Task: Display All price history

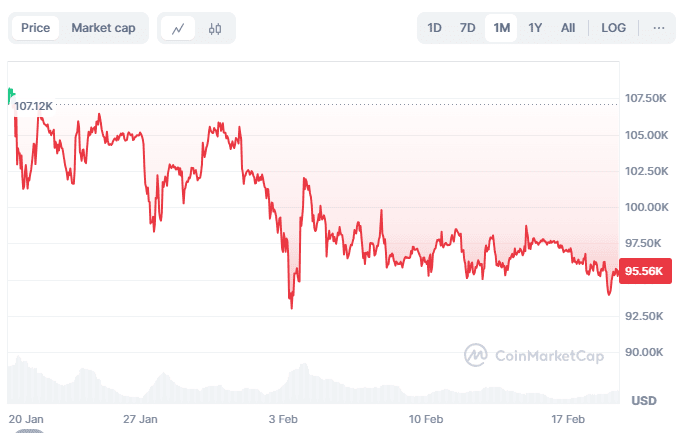Action: point(568,28)
